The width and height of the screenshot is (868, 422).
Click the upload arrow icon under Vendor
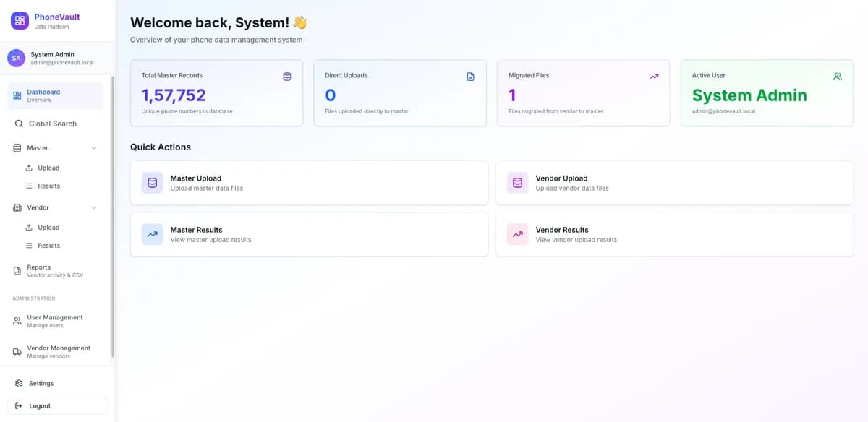coord(29,228)
